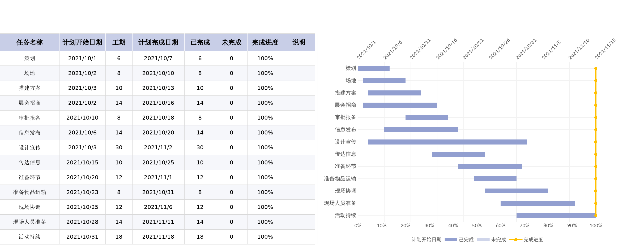Click the 现场协调 task name cell
644x245 pixels.
click(29, 207)
